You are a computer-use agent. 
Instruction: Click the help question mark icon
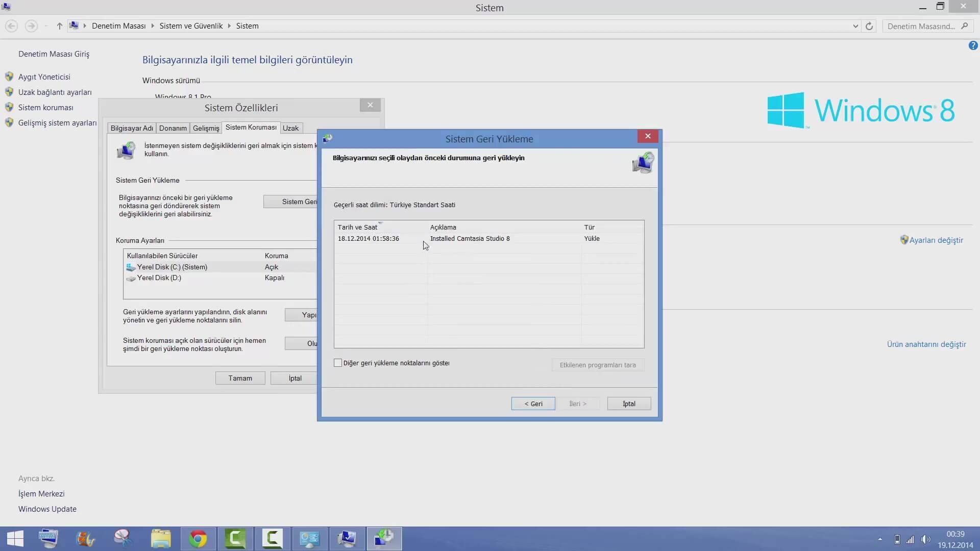tap(973, 45)
